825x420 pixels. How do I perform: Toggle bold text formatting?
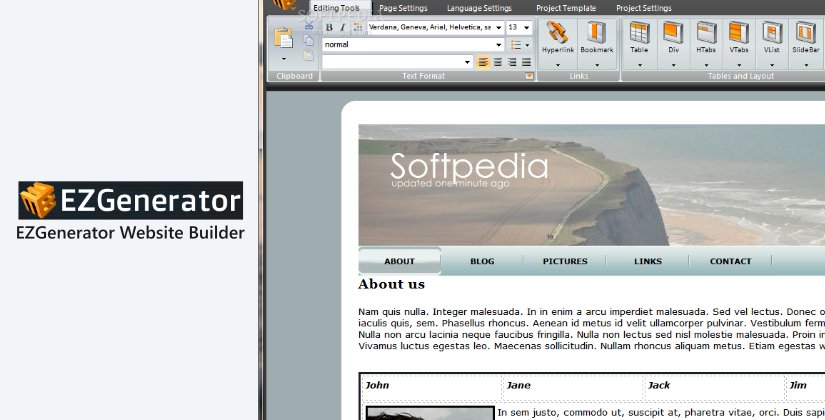pos(330,28)
